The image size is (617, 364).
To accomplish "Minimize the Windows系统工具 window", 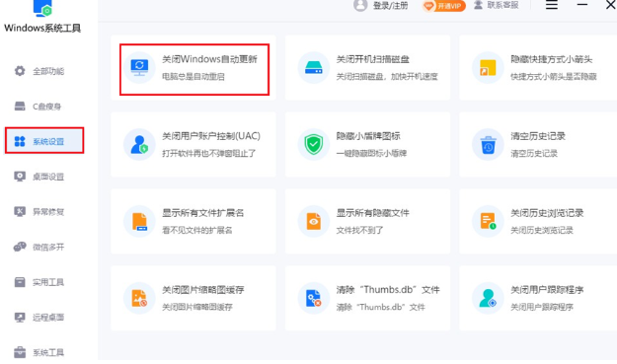I will tap(582, 4).
